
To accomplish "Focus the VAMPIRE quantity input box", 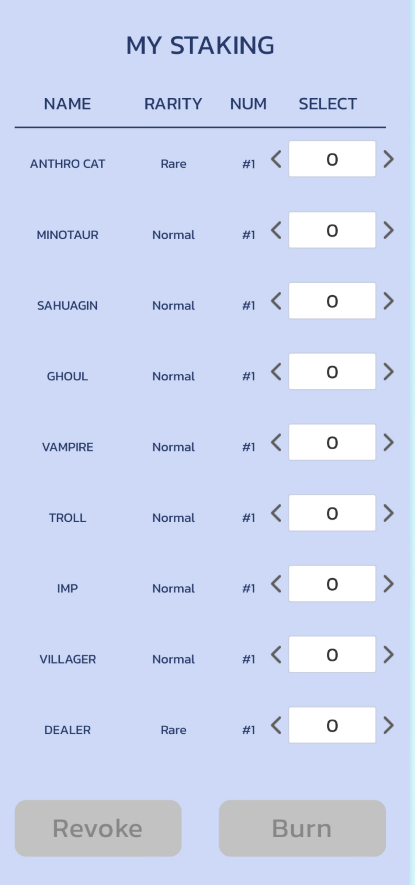I will tap(332, 442).
